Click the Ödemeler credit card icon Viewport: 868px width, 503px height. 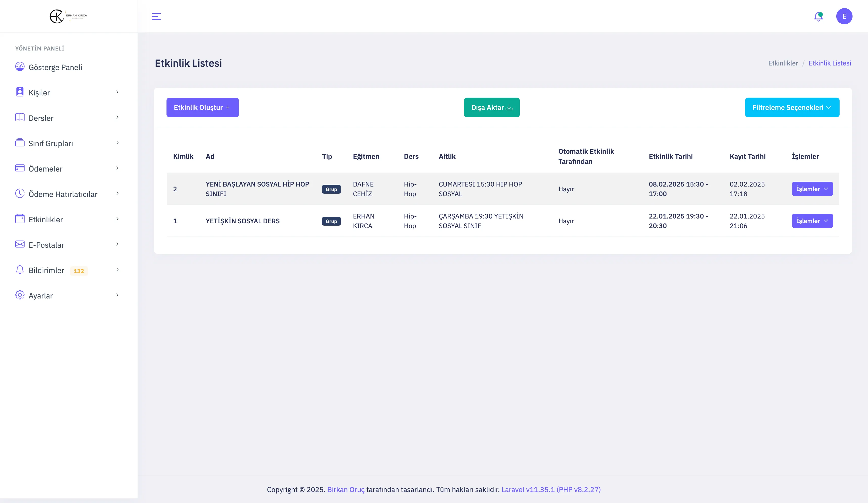[20, 168]
